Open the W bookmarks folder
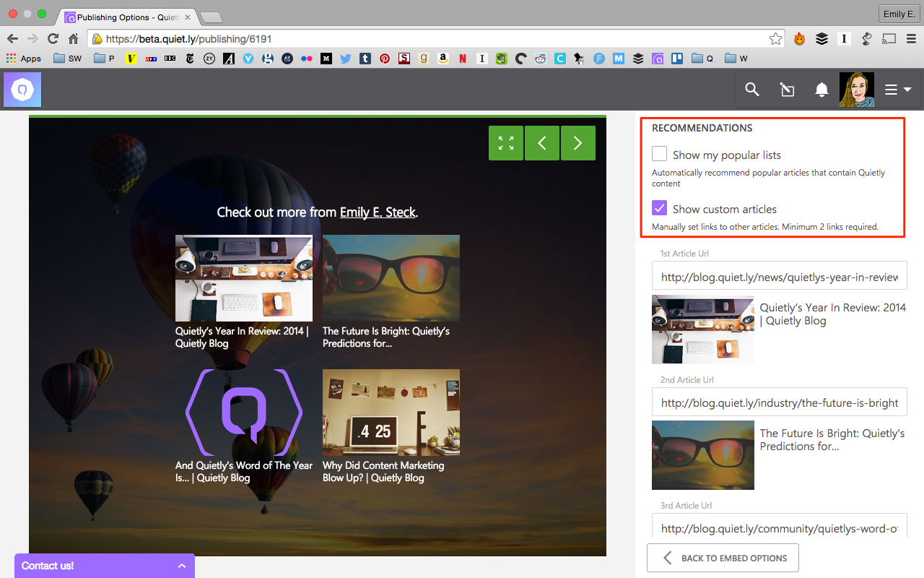924x578 pixels. 736,59
